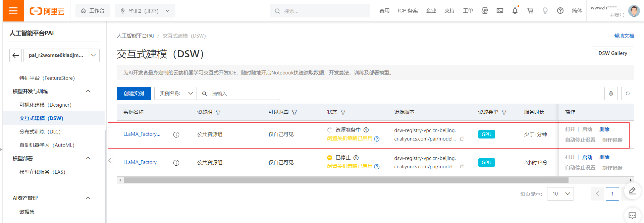Open the hamburger main menu
Screen dimensions: 644x223
point(13,11)
